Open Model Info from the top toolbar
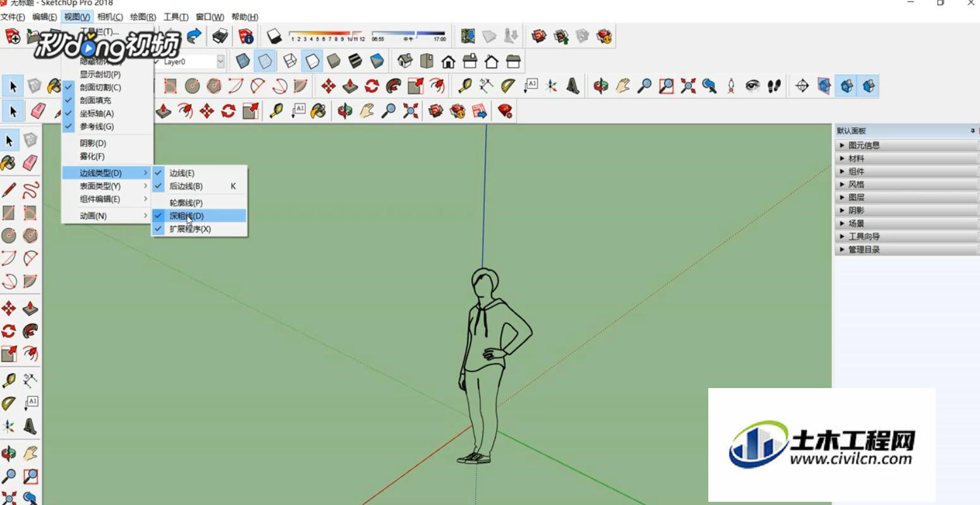The image size is (980, 505). 246,36
